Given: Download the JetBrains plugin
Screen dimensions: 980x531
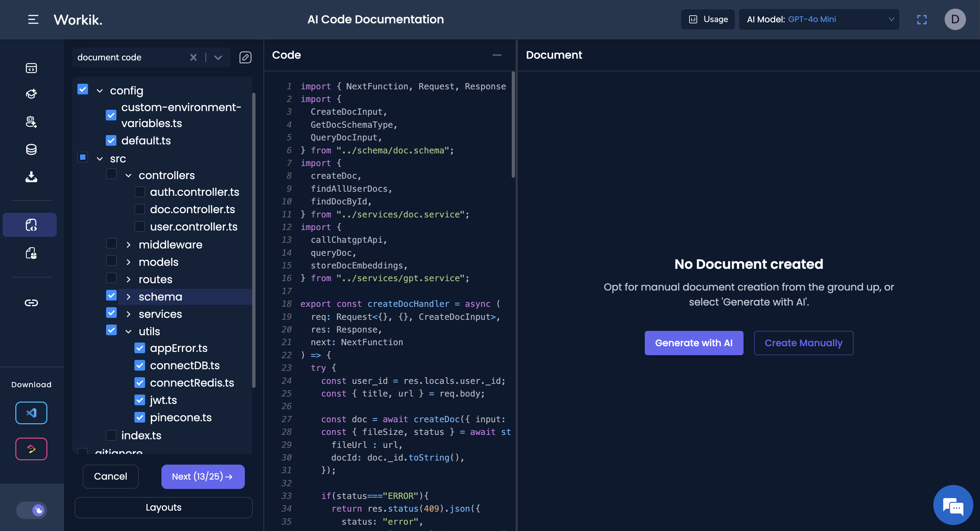Looking at the screenshot, I should (x=31, y=449).
